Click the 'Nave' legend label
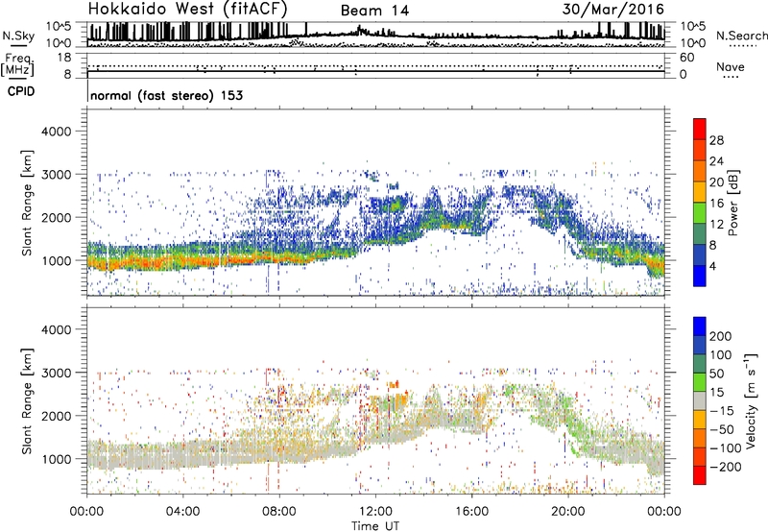Screen dimensions: 768x532 (730, 67)
